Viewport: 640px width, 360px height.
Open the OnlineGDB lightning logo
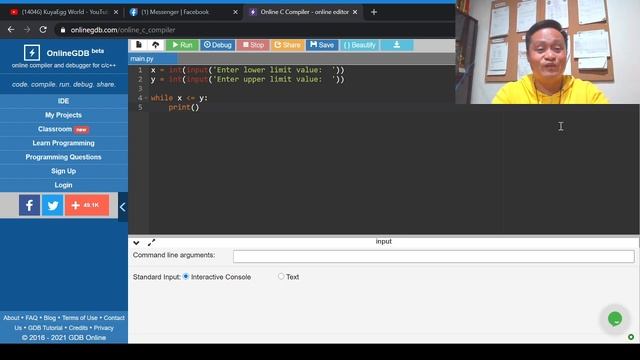pos(31,53)
